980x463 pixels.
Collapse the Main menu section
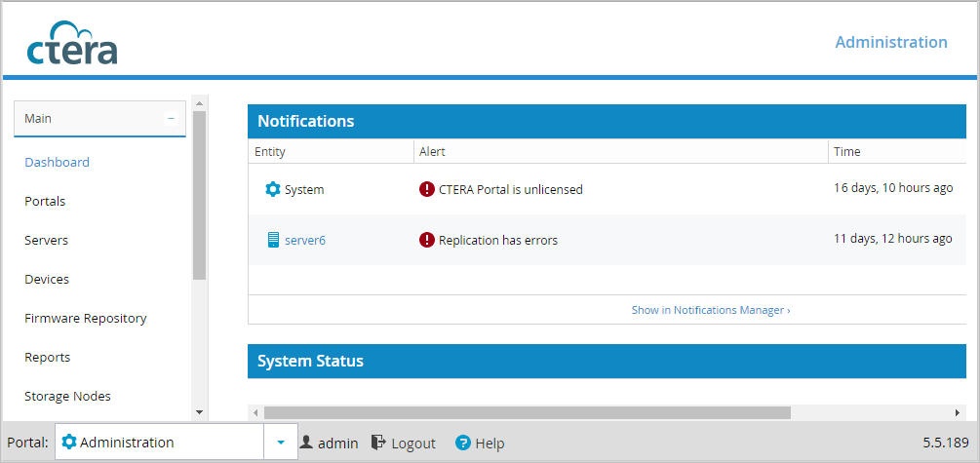tap(171, 118)
